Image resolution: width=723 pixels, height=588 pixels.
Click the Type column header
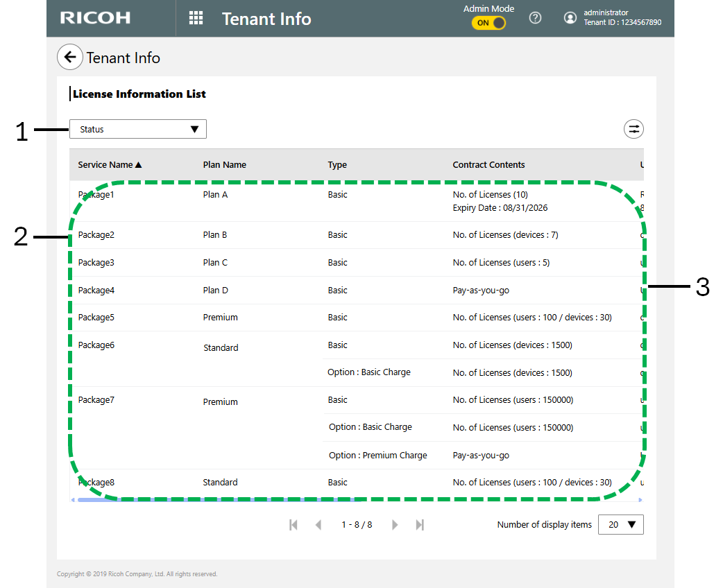[x=337, y=165]
